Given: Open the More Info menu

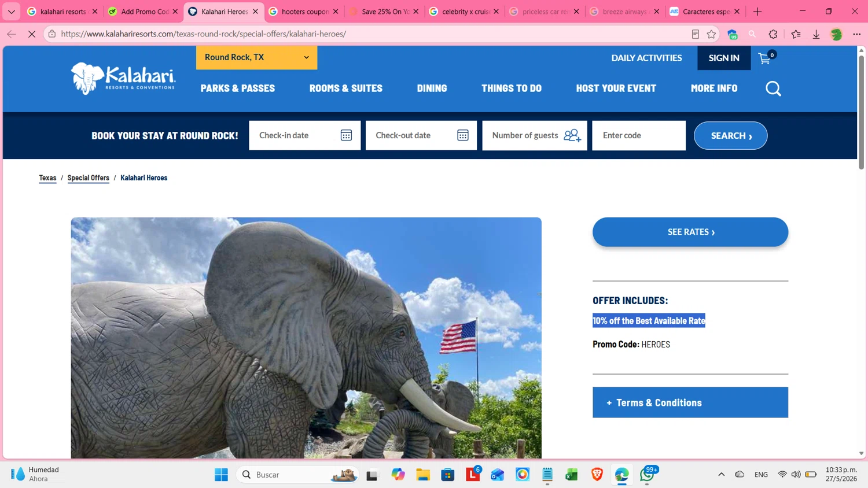Looking at the screenshot, I should (714, 88).
